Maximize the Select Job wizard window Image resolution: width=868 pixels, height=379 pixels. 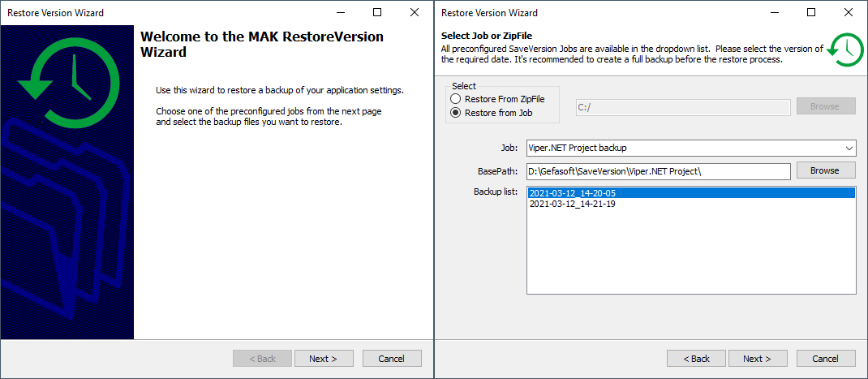(x=811, y=12)
